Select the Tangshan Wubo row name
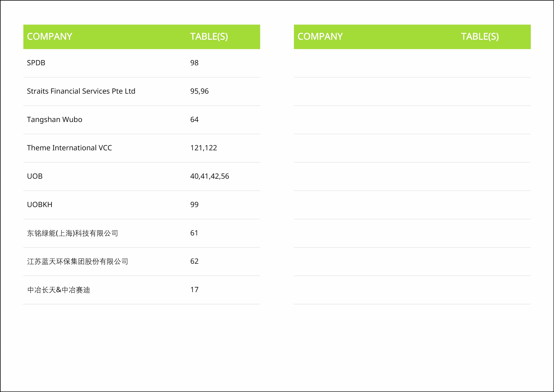Viewport: 554px width, 392px height. pos(55,120)
